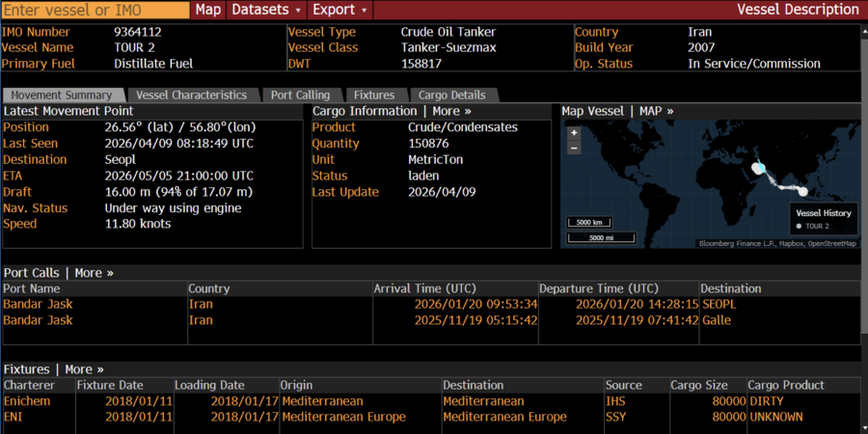Expand the Export dropdown menu
This screenshot has width=868, height=434.
point(340,10)
